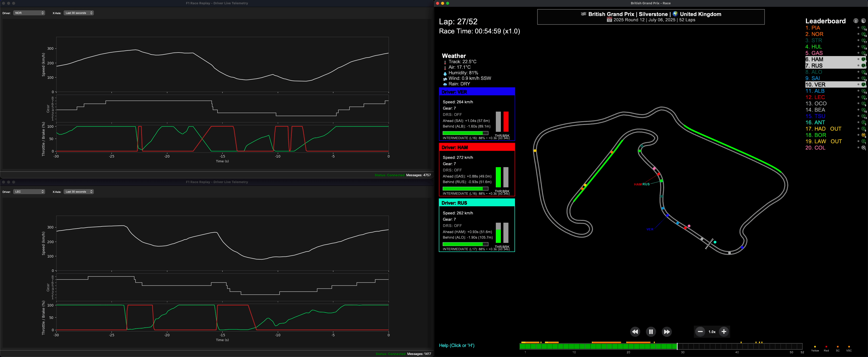Screen dimensions: 868x357
Task: Select NOR in the leaderboard
Action: 814,34
